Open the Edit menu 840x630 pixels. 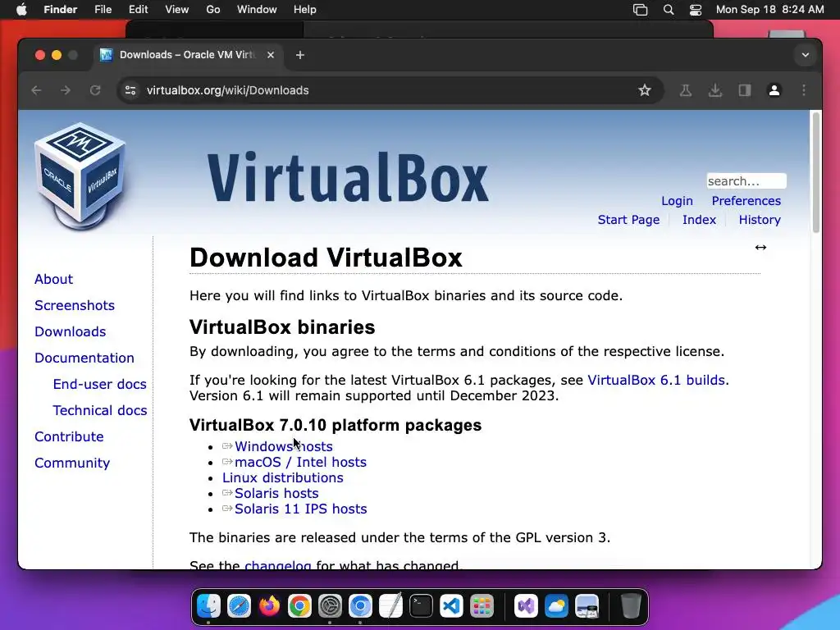pyautogui.click(x=138, y=10)
